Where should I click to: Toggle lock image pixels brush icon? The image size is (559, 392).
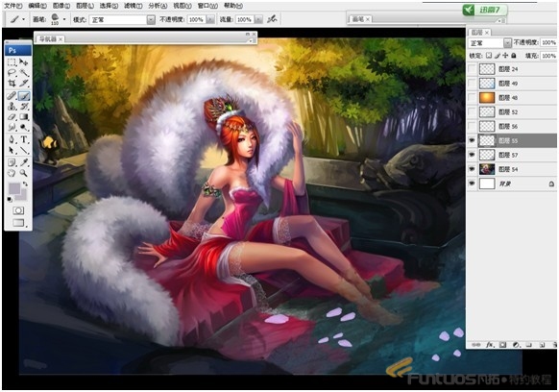click(498, 56)
